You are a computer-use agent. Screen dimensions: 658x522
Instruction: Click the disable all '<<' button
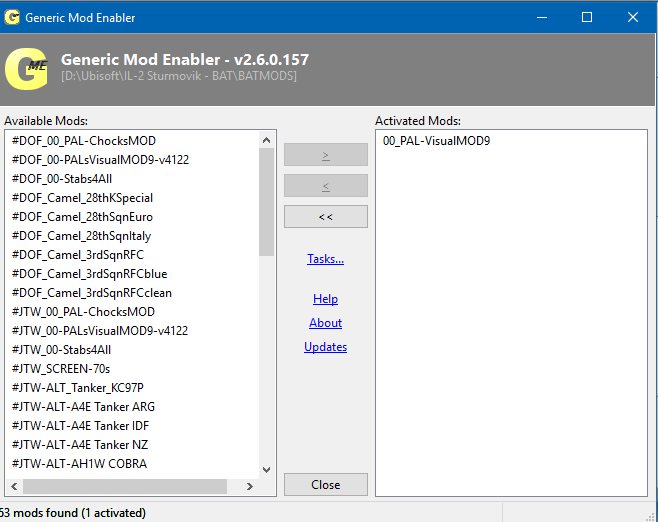326,217
